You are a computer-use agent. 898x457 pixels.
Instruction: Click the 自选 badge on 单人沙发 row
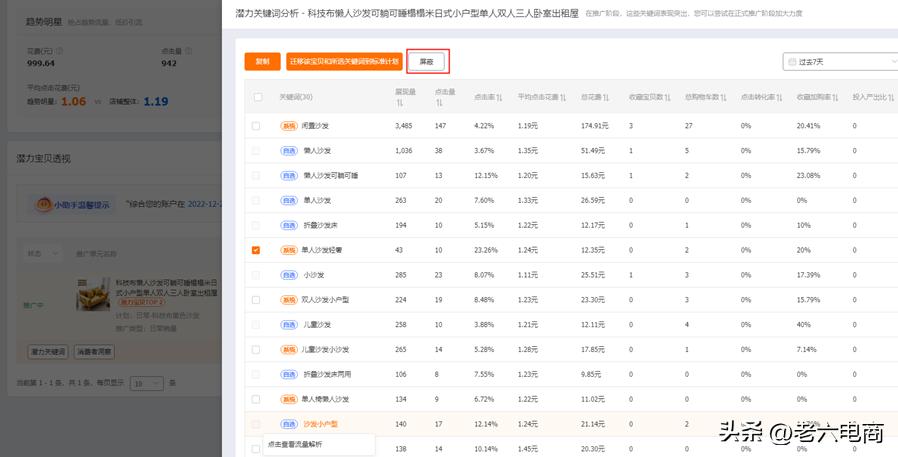click(289, 200)
